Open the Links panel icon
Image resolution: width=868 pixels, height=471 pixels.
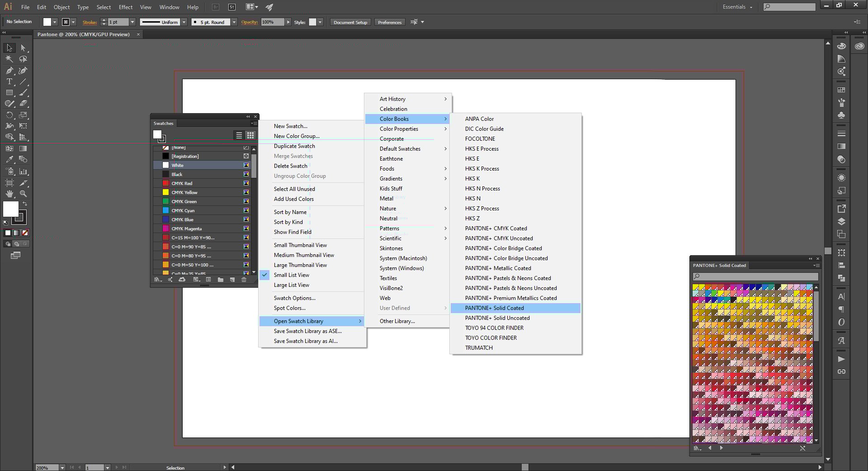point(841,371)
